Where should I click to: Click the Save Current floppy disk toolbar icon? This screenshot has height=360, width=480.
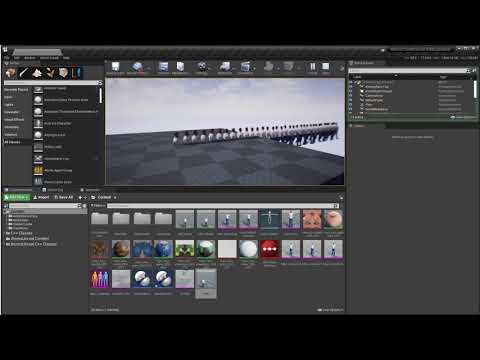point(115,67)
